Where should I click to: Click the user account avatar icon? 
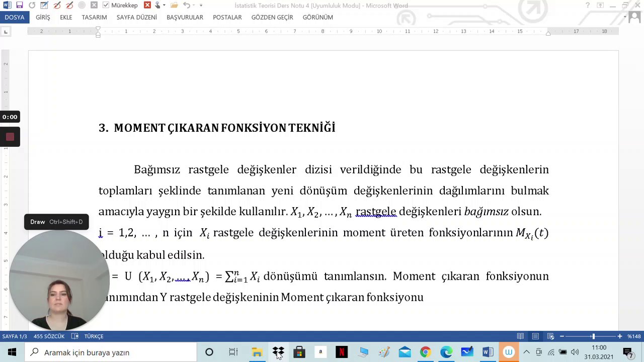[x=634, y=17]
